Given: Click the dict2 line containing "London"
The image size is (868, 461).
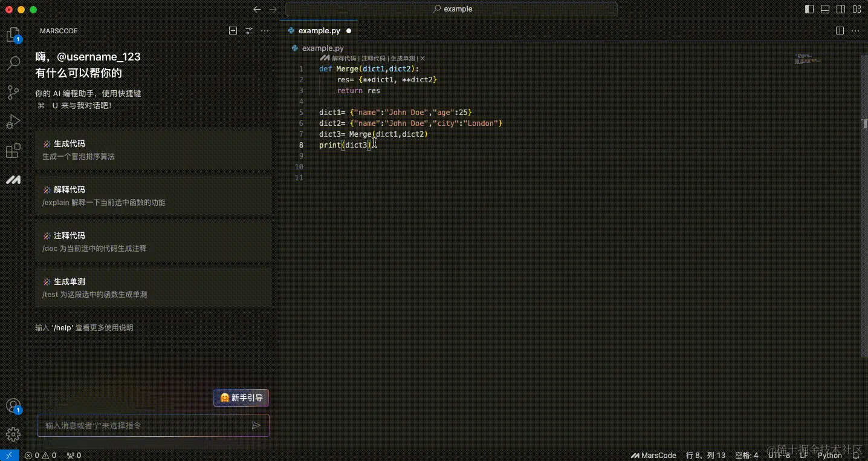Looking at the screenshot, I should (411, 123).
